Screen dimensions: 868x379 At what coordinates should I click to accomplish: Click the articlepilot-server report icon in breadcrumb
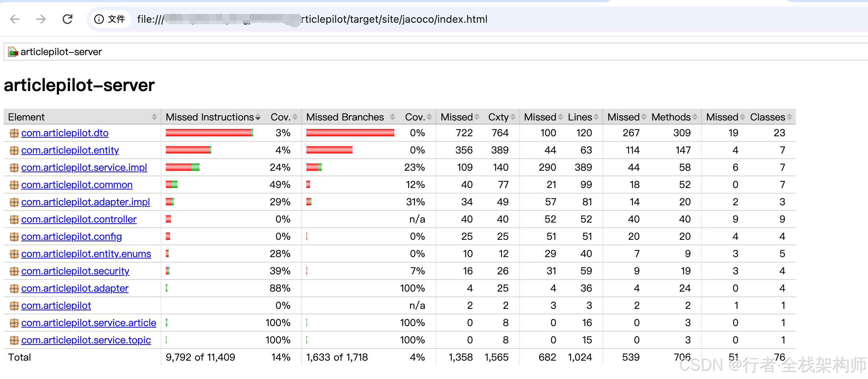13,52
